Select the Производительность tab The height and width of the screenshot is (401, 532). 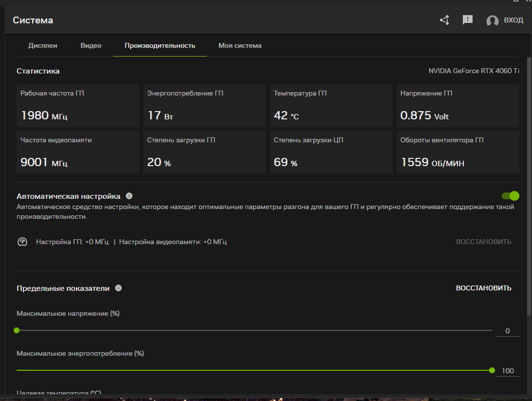pyautogui.click(x=160, y=45)
